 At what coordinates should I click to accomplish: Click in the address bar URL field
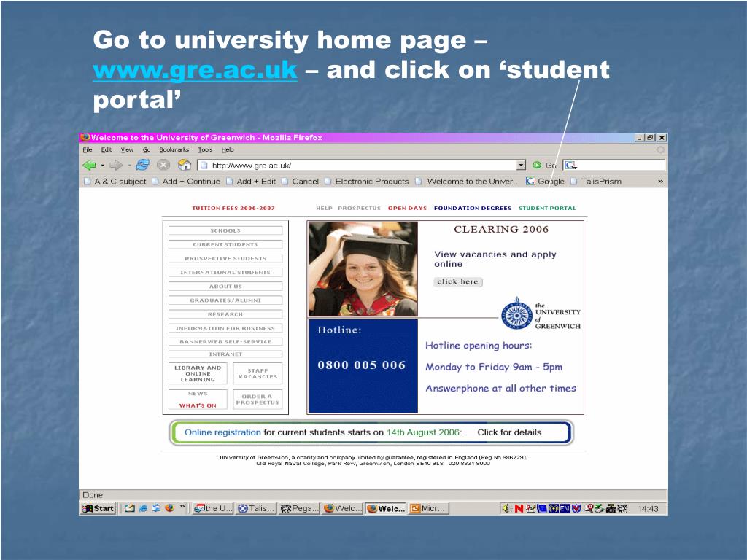click(362, 166)
